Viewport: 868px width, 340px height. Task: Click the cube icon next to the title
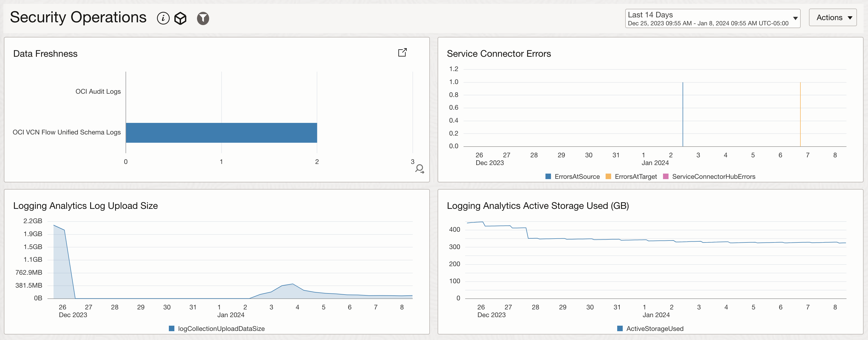(181, 18)
